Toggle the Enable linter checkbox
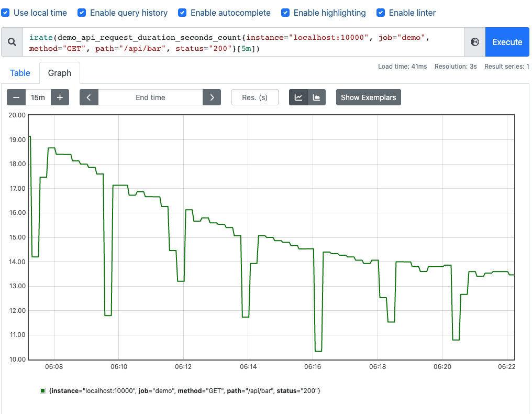Viewport: 532px width, 414px height. point(381,13)
